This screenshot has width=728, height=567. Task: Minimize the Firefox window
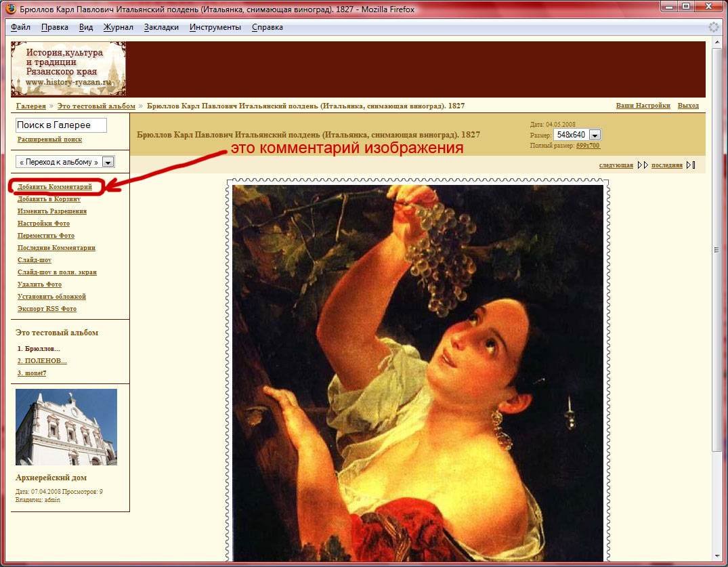[669, 7]
